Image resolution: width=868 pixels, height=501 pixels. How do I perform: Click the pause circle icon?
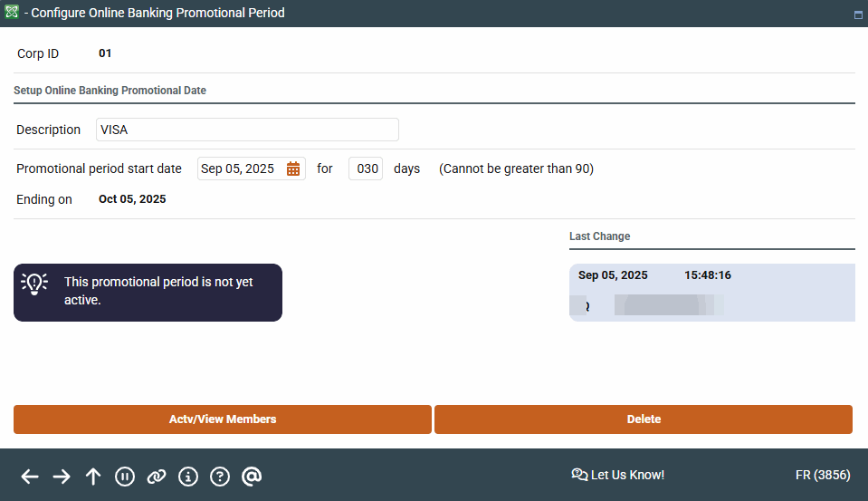pyautogui.click(x=125, y=477)
